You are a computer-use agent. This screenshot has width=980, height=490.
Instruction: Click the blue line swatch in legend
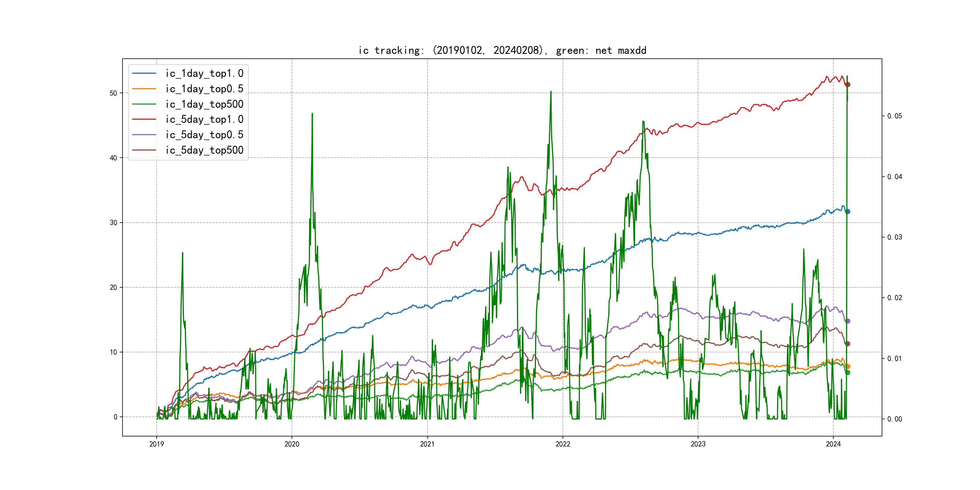(144, 73)
